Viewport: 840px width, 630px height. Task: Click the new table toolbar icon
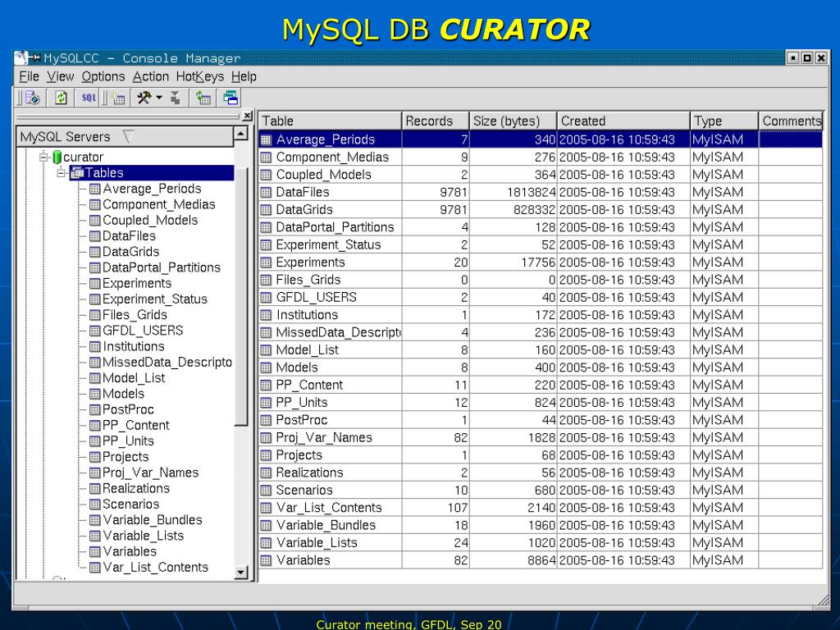tap(118, 98)
